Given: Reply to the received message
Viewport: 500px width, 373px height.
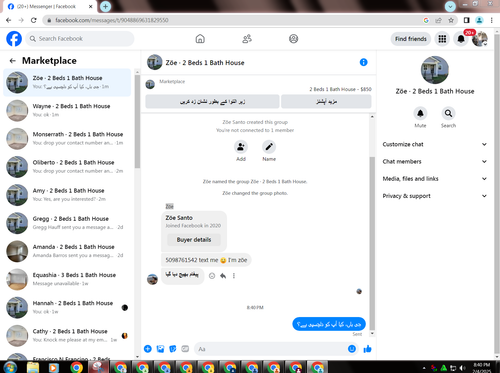Looking at the screenshot, I should pos(223,276).
